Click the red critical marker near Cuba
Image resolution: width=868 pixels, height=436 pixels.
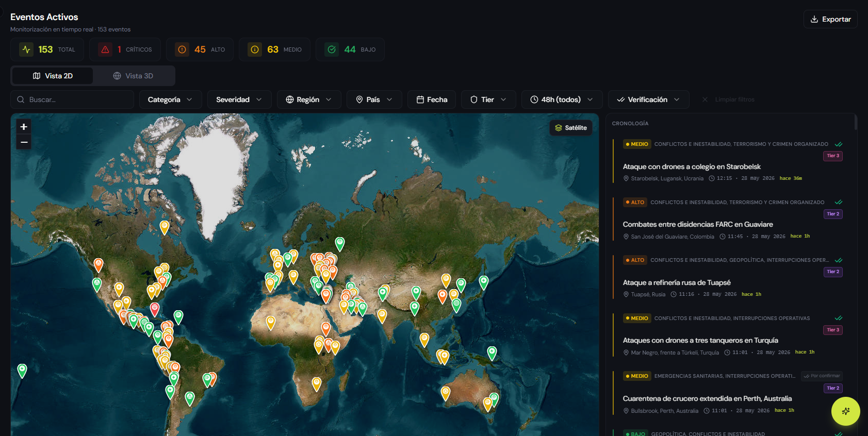pos(155,309)
